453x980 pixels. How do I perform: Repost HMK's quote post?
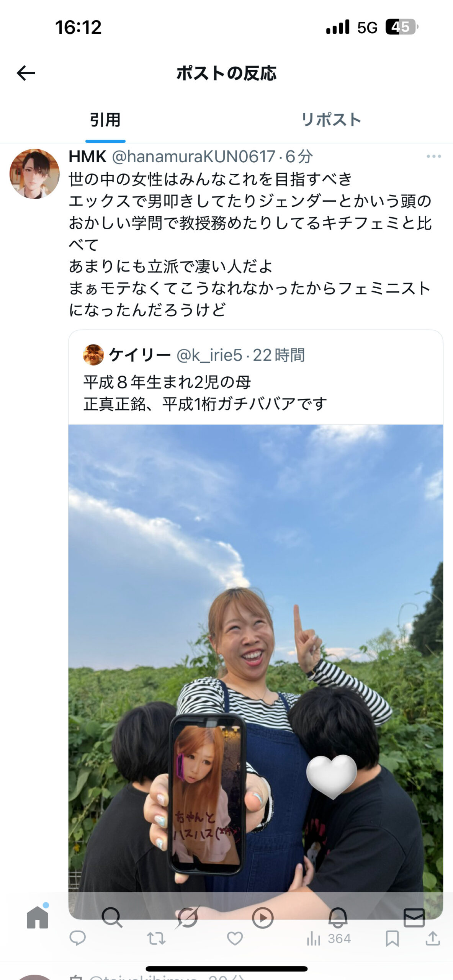pyautogui.click(x=156, y=939)
